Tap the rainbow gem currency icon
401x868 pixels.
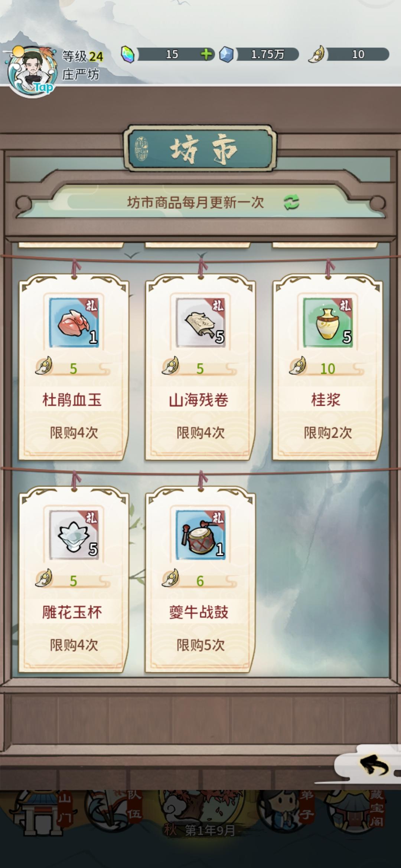pos(128,55)
